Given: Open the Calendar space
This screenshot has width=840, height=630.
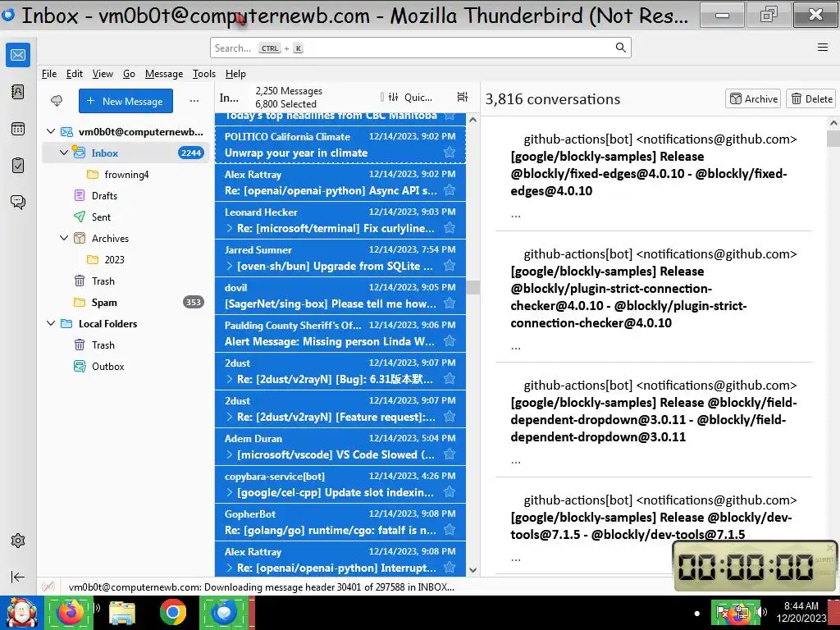Looking at the screenshot, I should (x=18, y=129).
